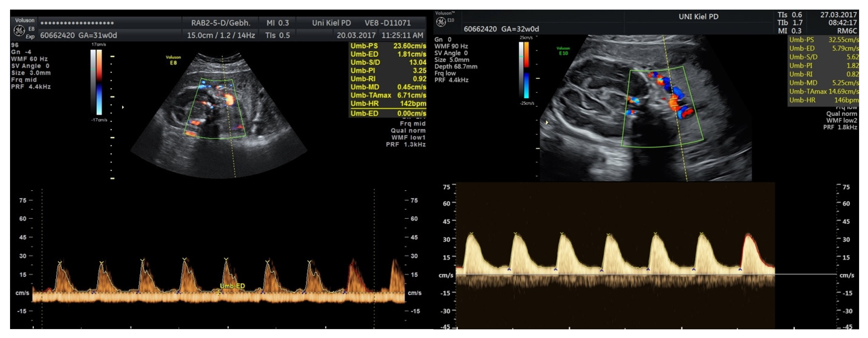Click the focus arrow marker beside left depth scale

tap(123, 107)
